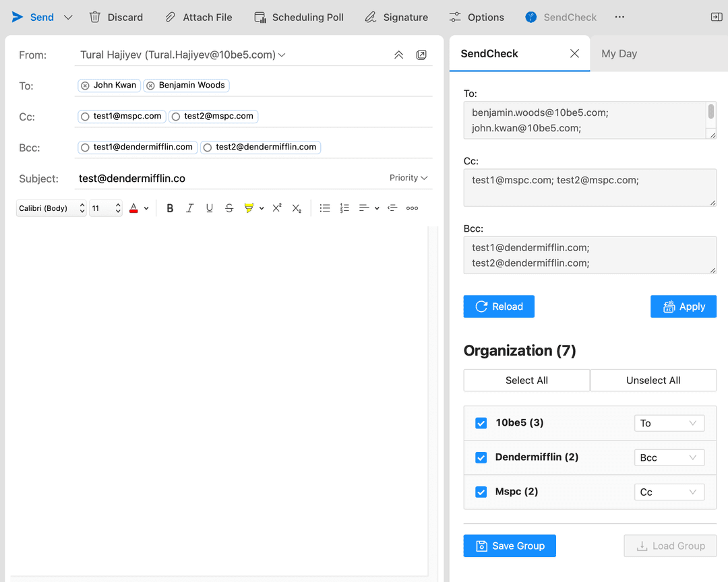Viewport: 728px width, 582px height.
Task: Insert a bulleted list
Action: pyautogui.click(x=325, y=208)
